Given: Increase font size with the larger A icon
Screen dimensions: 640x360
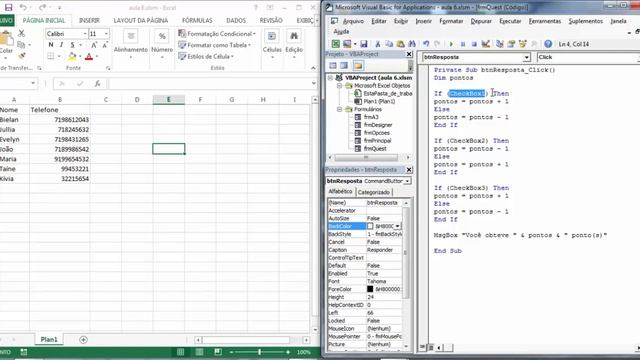Looking at the screenshot, I should pos(94,45).
